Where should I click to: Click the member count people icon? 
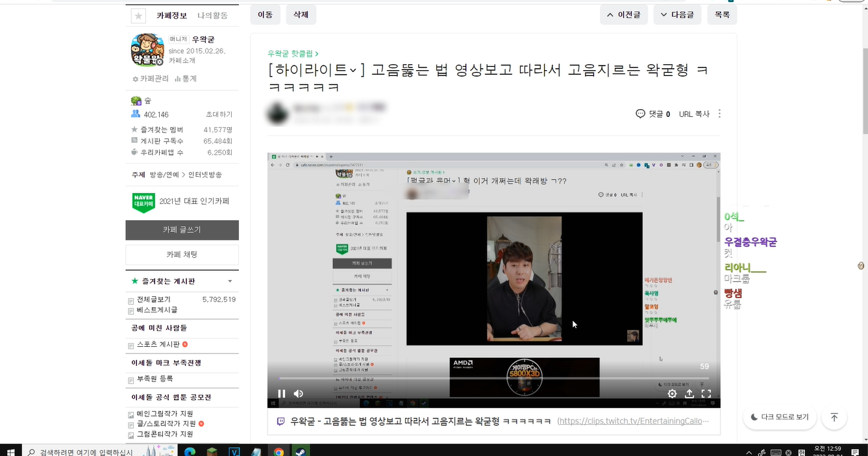[x=136, y=114]
